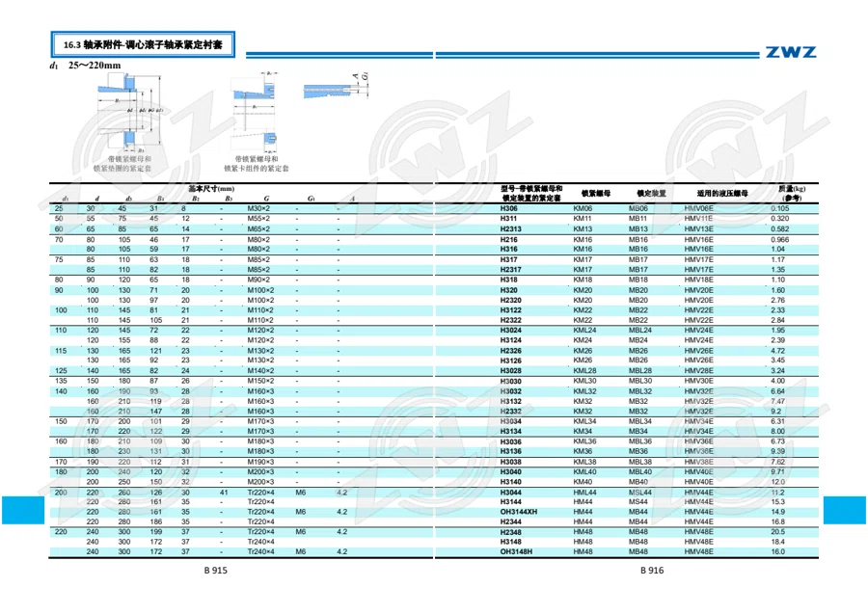Viewport: 868px width, 614px height.
Task: Click the 锁定装置 column header
Action: 652,193
